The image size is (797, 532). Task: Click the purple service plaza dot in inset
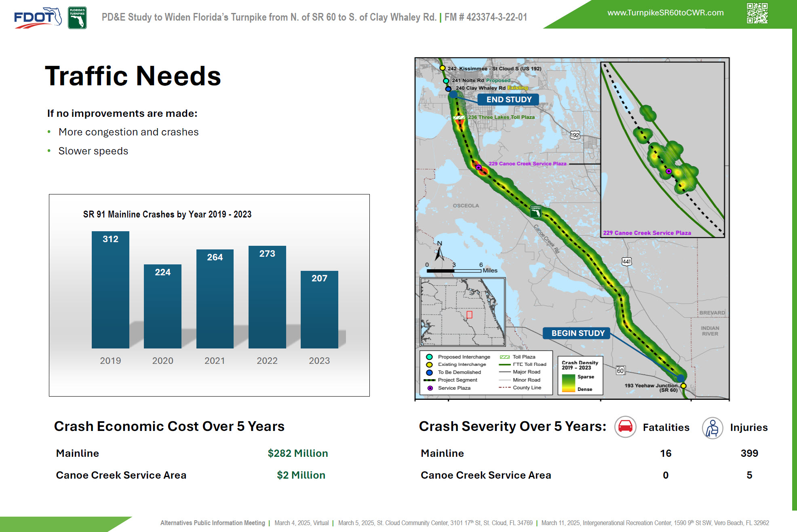(669, 171)
